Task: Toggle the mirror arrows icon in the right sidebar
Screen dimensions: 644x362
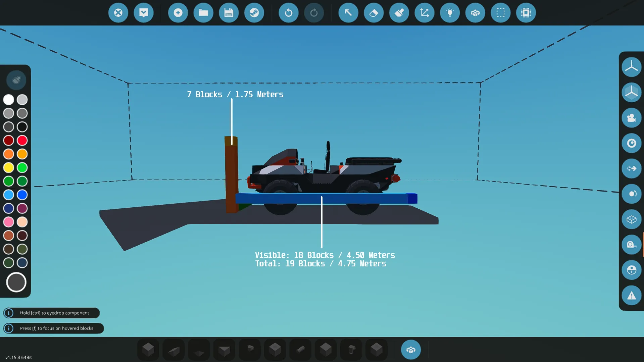Action: pyautogui.click(x=631, y=168)
